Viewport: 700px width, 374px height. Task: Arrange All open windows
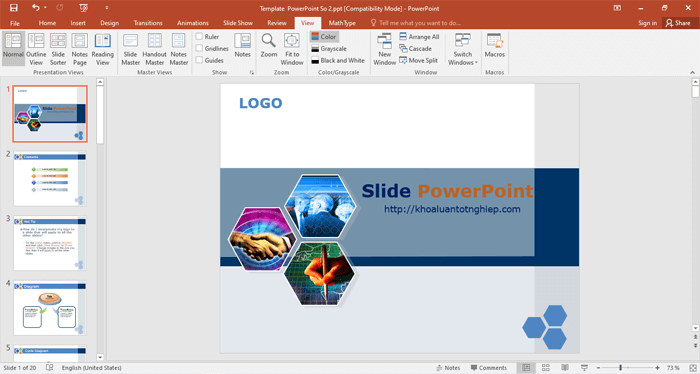(419, 37)
